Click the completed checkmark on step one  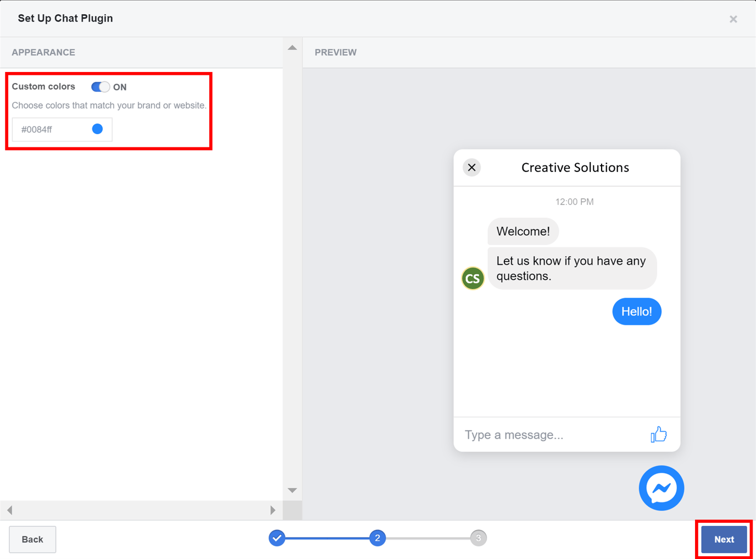[x=277, y=538]
